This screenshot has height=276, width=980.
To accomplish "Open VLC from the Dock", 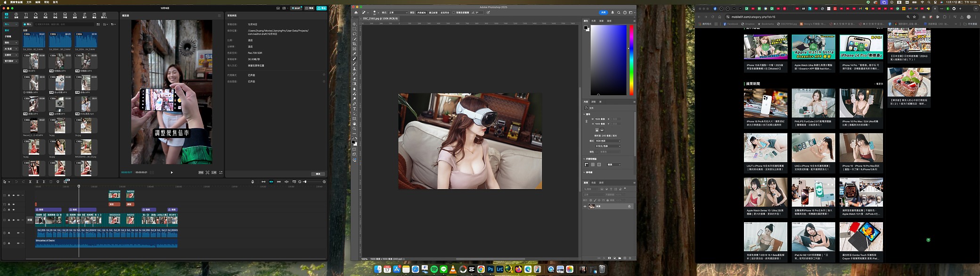I will (453, 269).
